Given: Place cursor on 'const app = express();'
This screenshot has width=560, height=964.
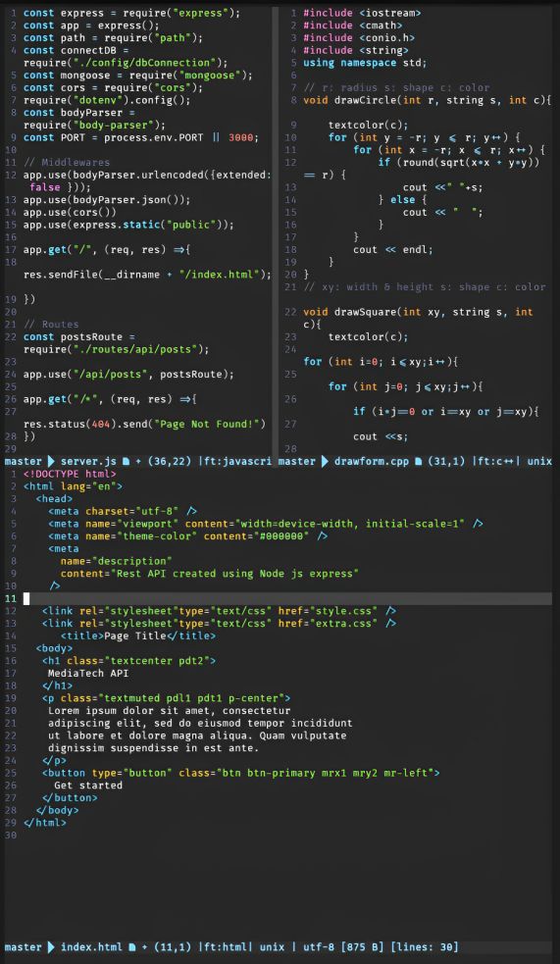Looking at the screenshot, I should pos(91,25).
